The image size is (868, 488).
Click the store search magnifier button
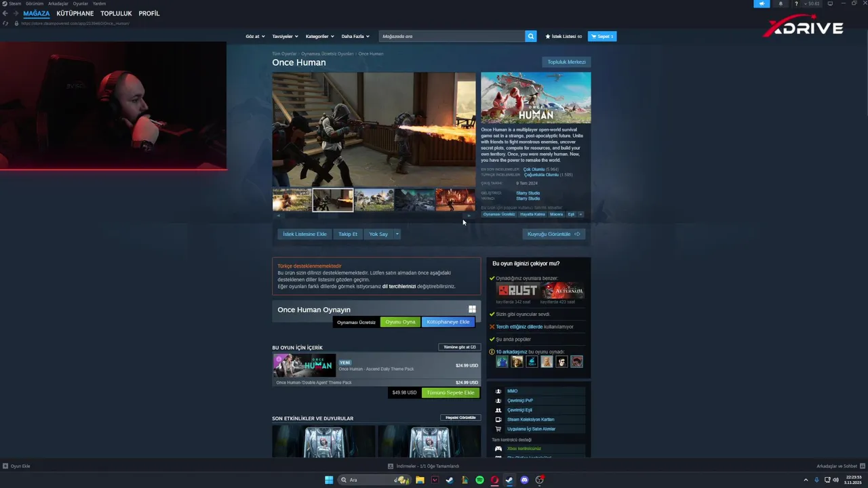531,36
